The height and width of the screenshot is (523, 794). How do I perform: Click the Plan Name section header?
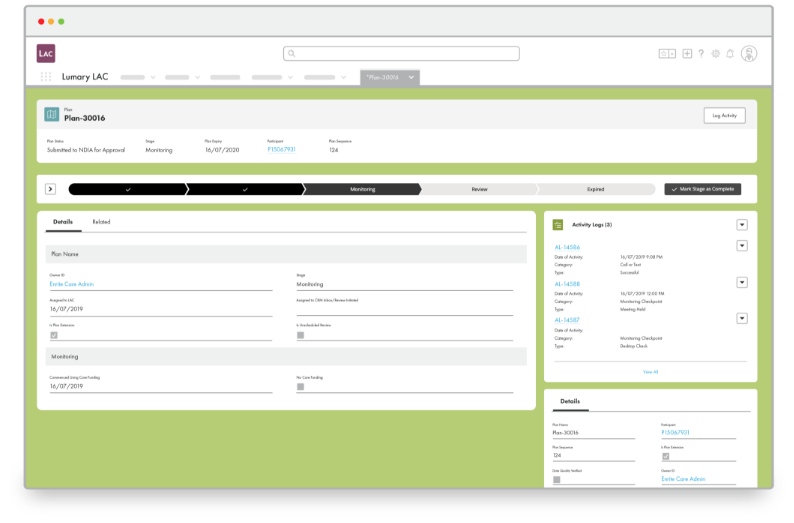tap(286, 254)
